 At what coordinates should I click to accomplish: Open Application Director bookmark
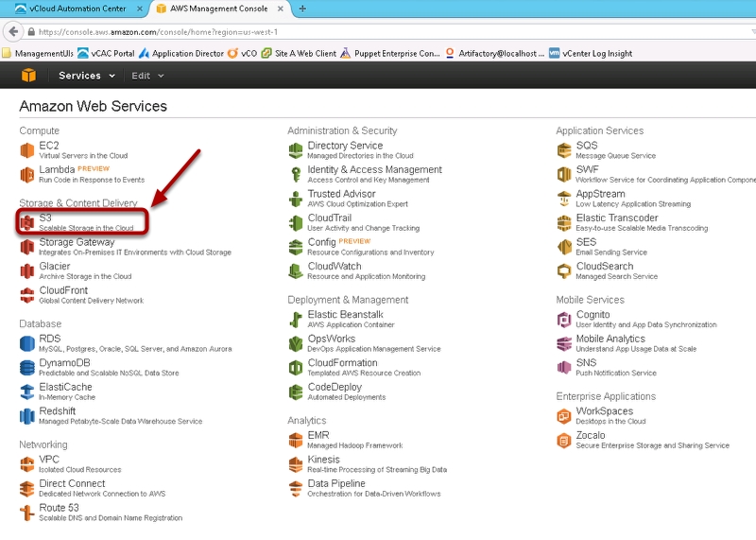click(181, 53)
